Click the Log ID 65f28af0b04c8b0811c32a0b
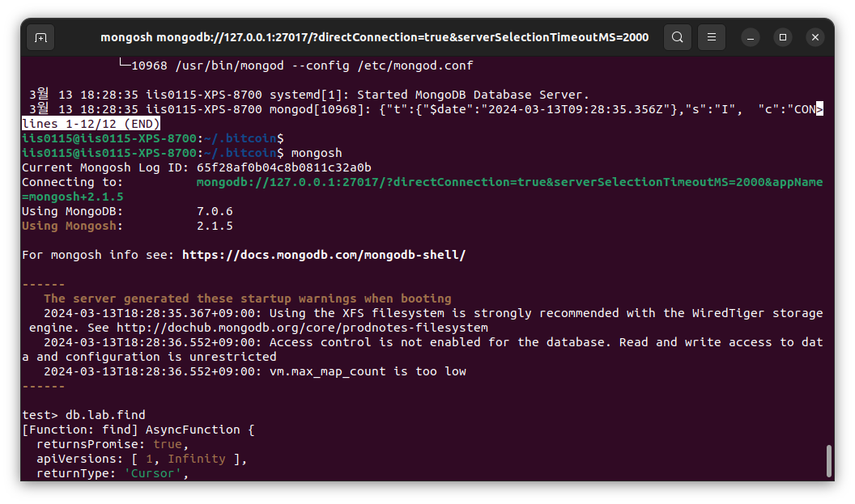Screen dimensions: 855x504 283,167
